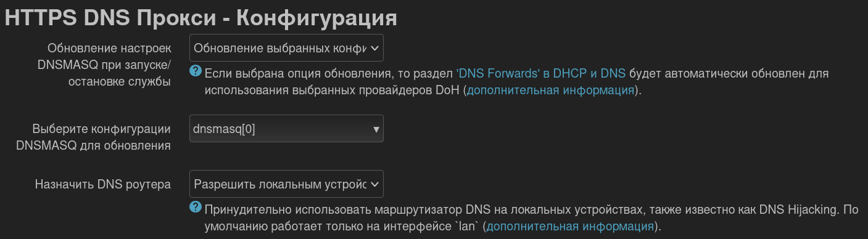Follow the 'DNS Forwards' в DHCP и DNS link
Image resolution: width=868 pixels, height=239 pixels.
[x=541, y=73]
